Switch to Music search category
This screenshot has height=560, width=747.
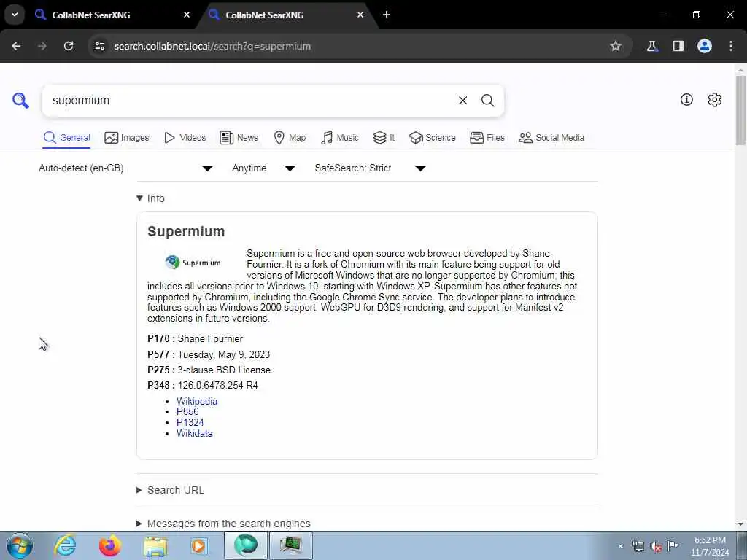pyautogui.click(x=340, y=138)
